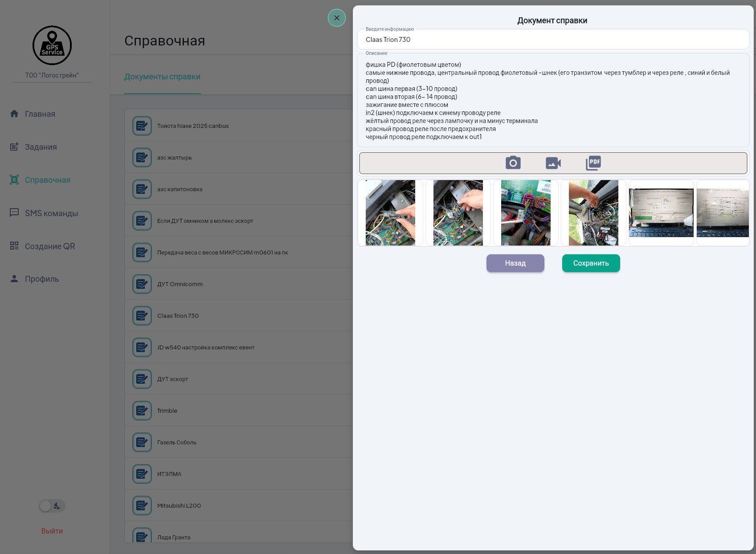Click edit icon for Claas Trion 730 row
The image size is (756, 554).
[x=142, y=316]
